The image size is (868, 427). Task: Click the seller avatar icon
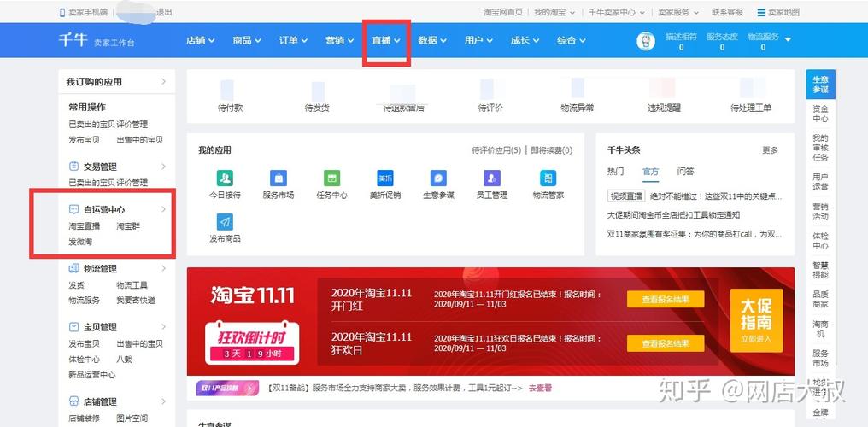[646, 42]
